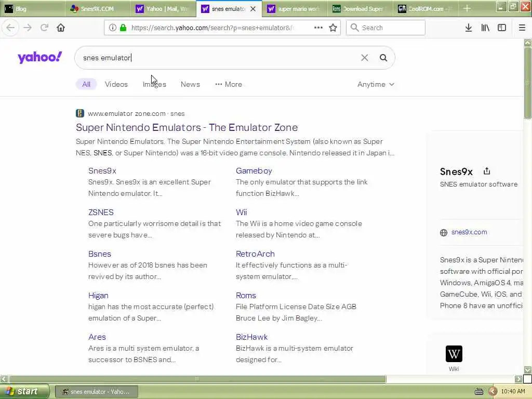
Task: Close the snes emulator tab
Action: (x=253, y=9)
